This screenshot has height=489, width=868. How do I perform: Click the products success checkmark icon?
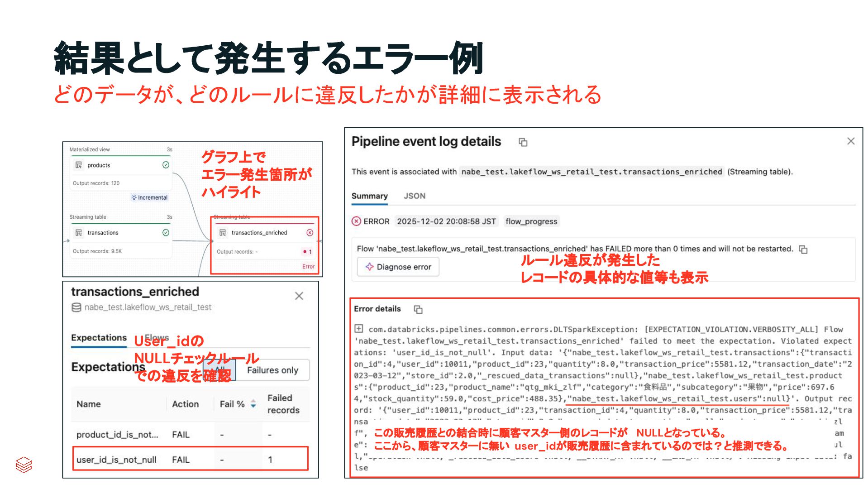[x=166, y=165]
